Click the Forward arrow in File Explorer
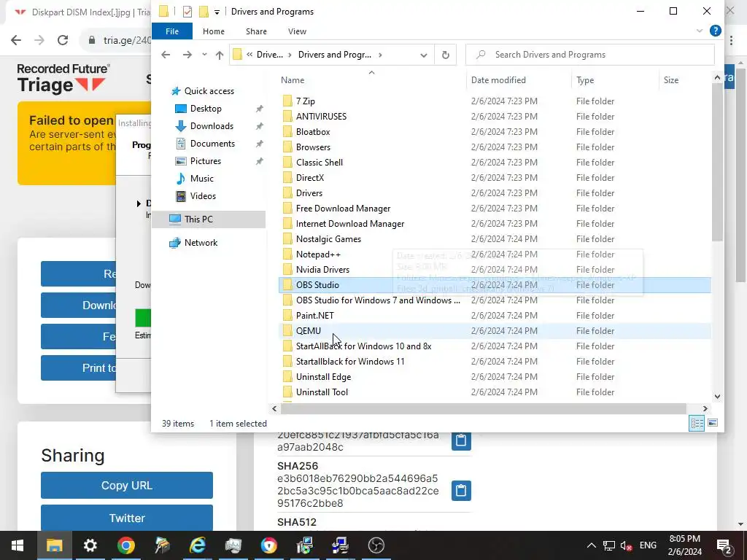 coord(187,55)
